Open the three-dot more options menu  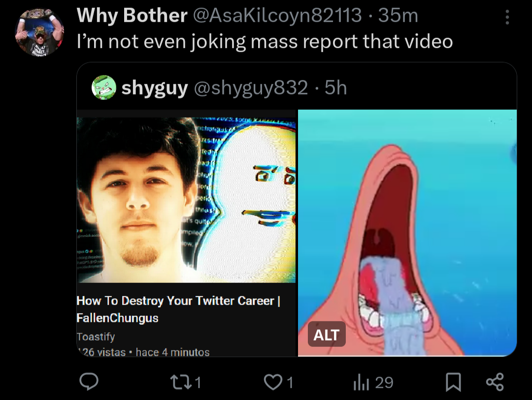(x=507, y=17)
